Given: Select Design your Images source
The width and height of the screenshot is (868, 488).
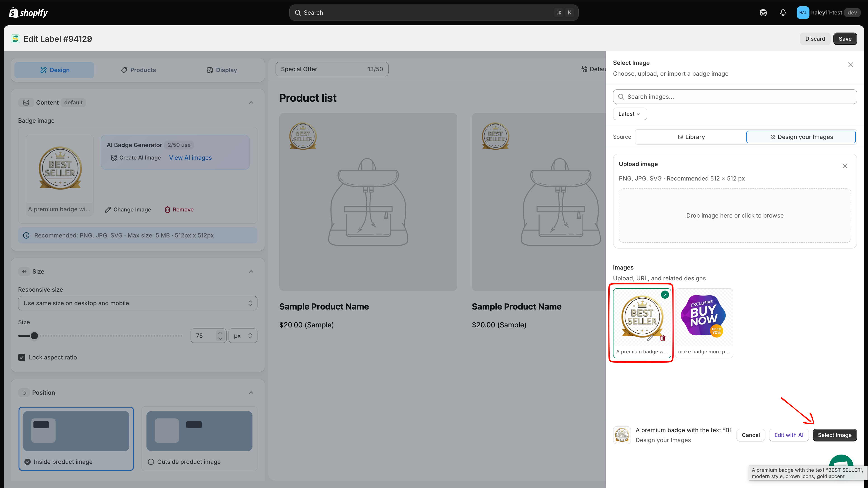Looking at the screenshot, I should click(801, 137).
